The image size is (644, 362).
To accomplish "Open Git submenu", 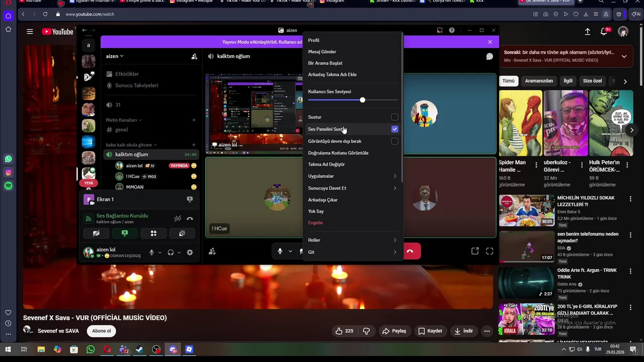I will (352, 252).
